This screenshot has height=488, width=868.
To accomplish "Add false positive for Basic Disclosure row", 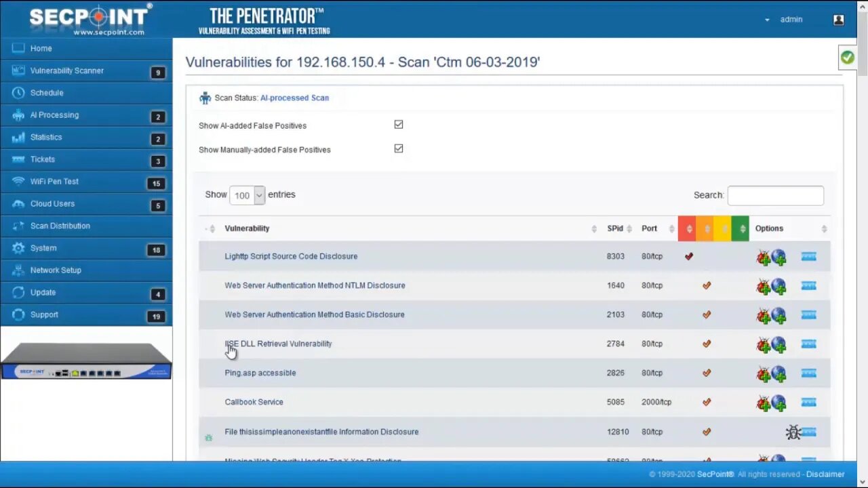I will tap(764, 316).
